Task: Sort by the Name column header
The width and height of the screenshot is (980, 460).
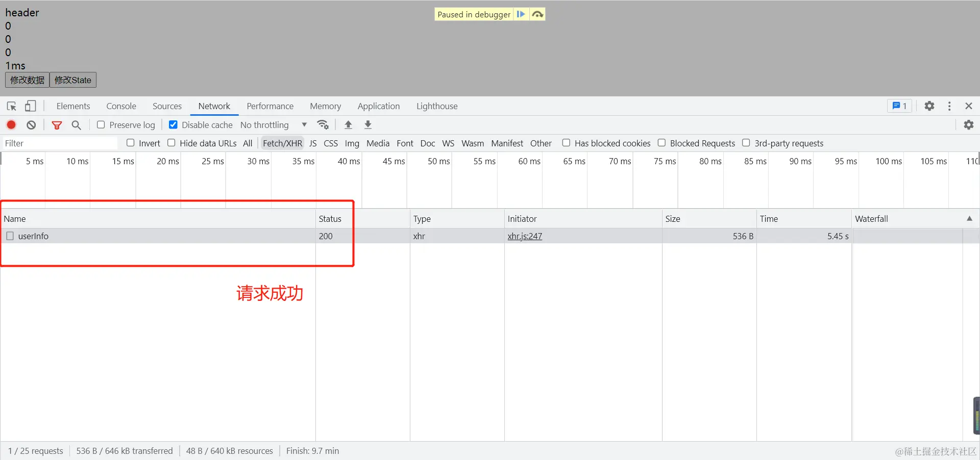Action: point(158,219)
